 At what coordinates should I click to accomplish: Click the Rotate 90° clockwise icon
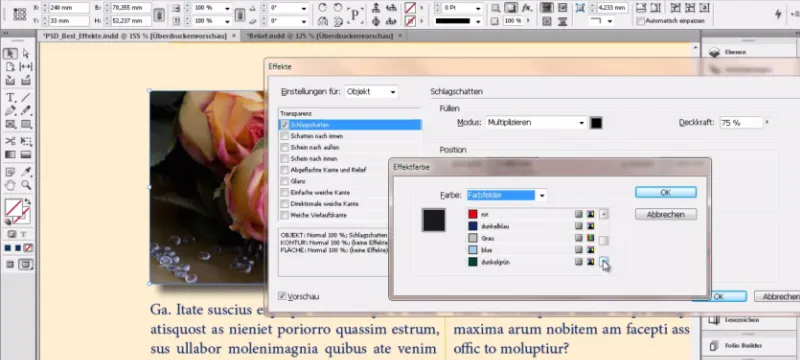(322, 8)
